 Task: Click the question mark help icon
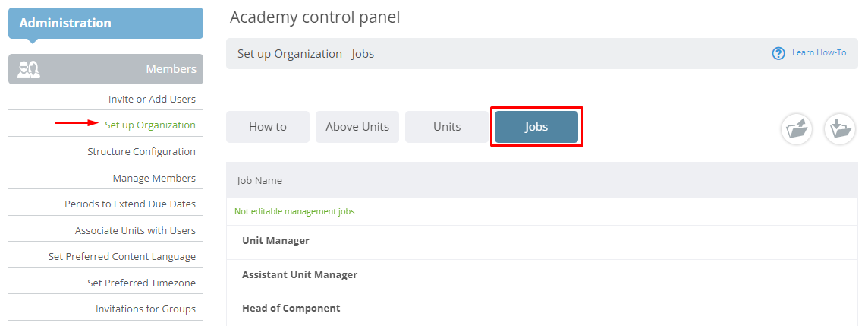point(778,53)
